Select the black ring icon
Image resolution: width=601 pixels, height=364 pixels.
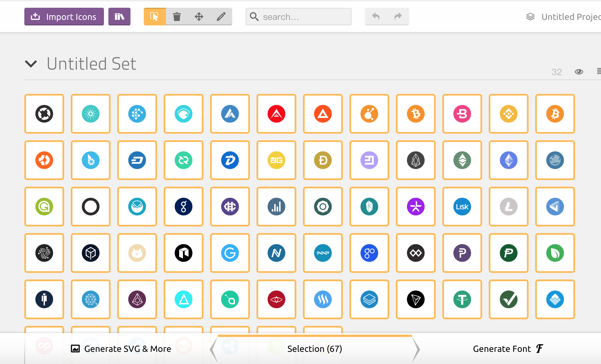coord(91,207)
